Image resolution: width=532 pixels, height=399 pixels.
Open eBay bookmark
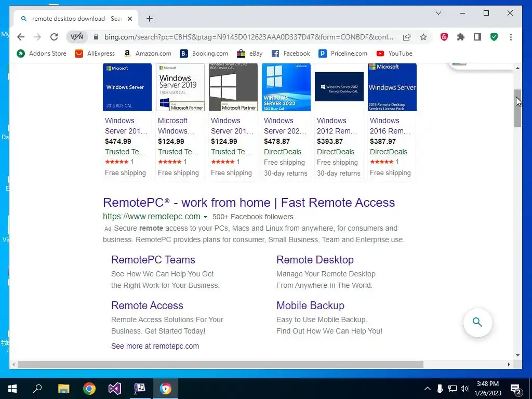(250, 54)
